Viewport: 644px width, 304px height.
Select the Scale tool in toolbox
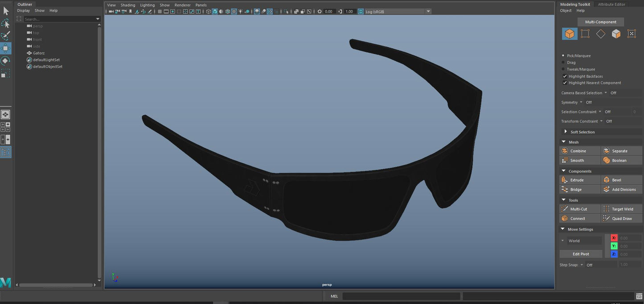tap(5, 73)
